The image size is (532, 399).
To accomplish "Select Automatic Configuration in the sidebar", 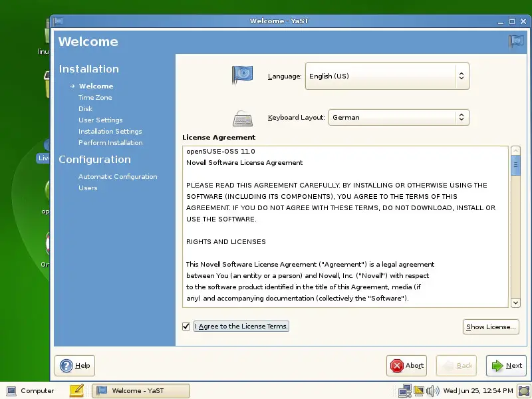I will tap(118, 176).
